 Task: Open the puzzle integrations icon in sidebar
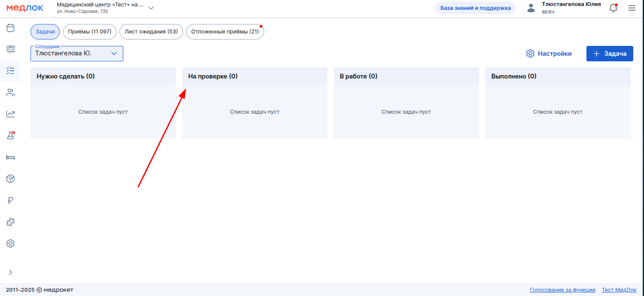pyautogui.click(x=10, y=222)
